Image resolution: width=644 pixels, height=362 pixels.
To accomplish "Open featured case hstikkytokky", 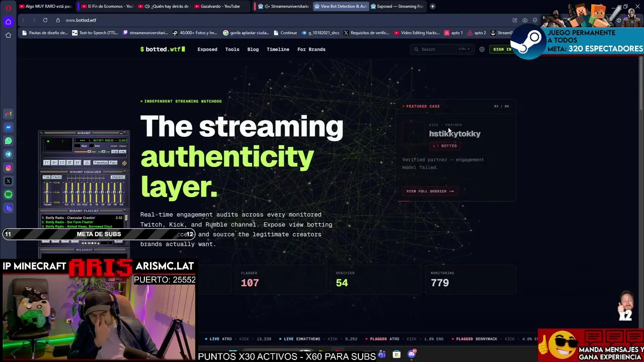I will (455, 134).
